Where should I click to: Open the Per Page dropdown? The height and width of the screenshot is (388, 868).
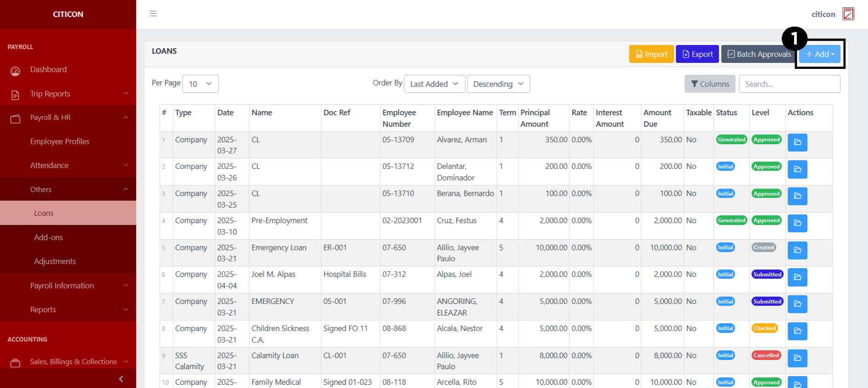coord(200,84)
